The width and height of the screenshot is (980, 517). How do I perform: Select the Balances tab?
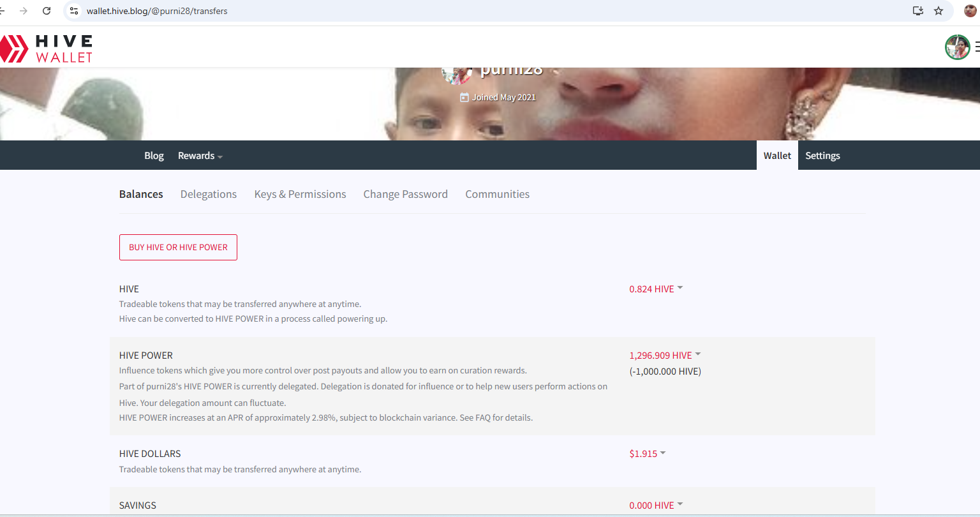tap(141, 194)
